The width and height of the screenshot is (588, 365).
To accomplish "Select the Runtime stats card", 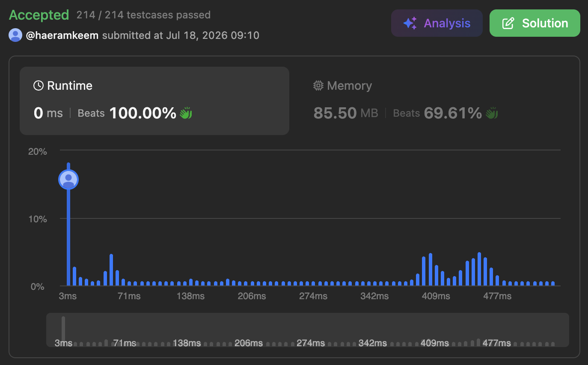I will 154,101.
